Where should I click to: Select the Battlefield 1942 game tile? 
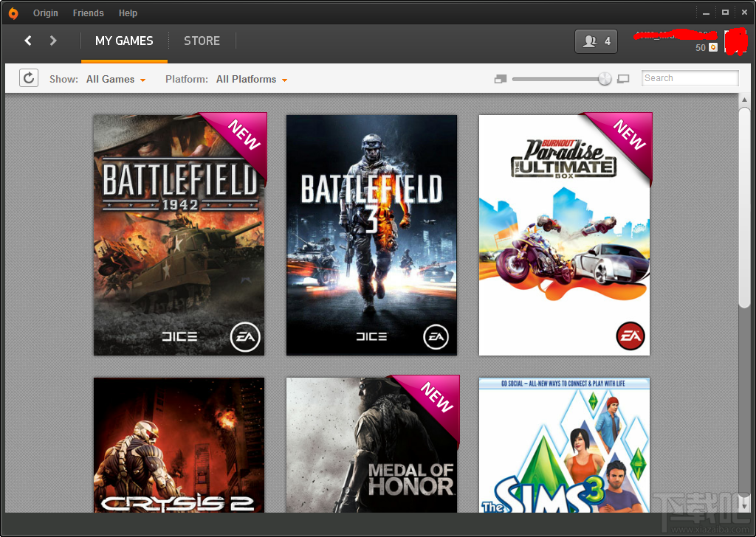click(x=179, y=235)
